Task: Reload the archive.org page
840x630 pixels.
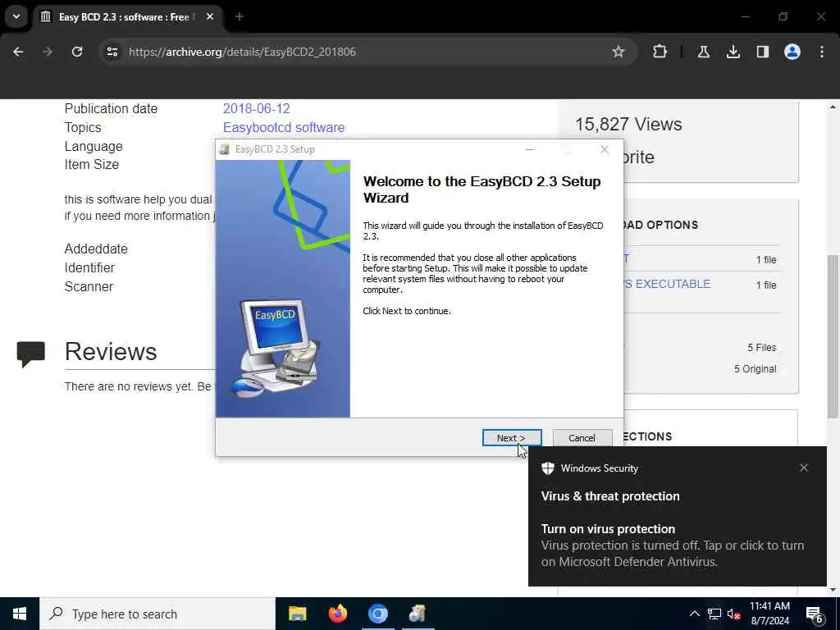Action: [77, 52]
